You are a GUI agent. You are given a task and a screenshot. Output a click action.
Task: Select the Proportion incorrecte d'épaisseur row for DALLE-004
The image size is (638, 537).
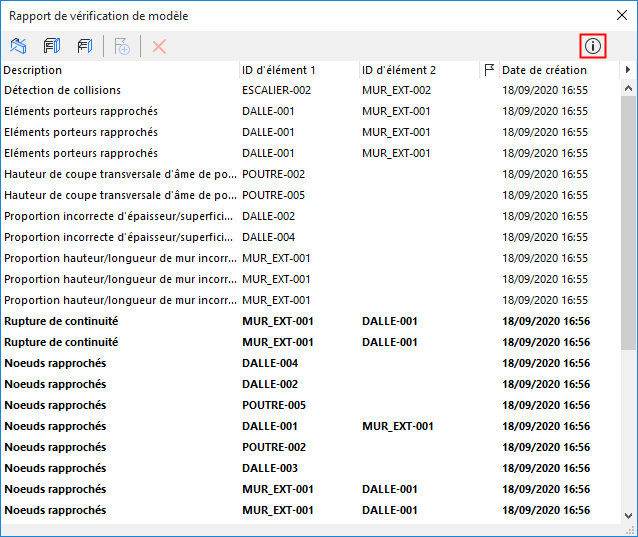(311, 237)
